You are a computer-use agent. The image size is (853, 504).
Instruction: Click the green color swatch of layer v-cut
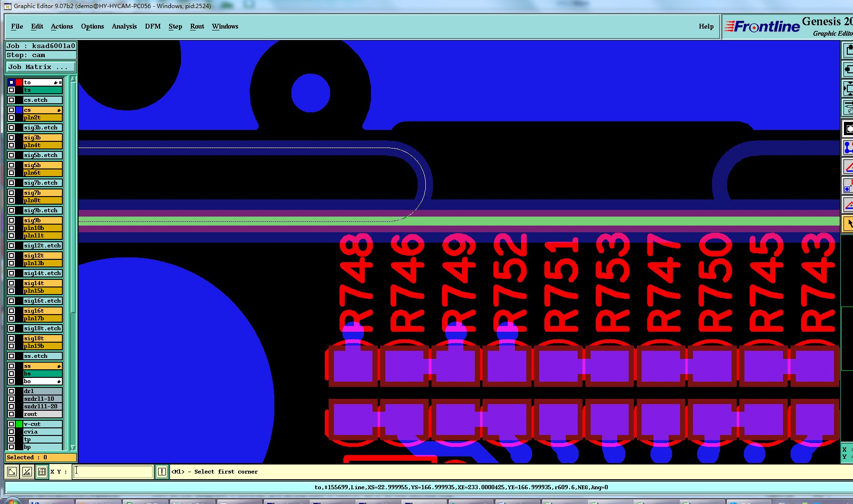(19, 424)
